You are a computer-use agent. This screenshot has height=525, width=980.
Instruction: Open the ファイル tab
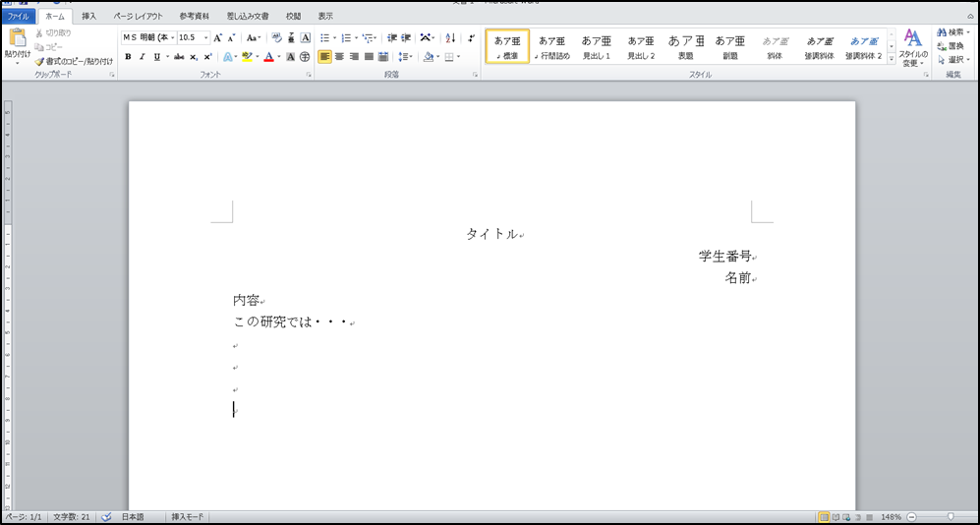tap(18, 17)
